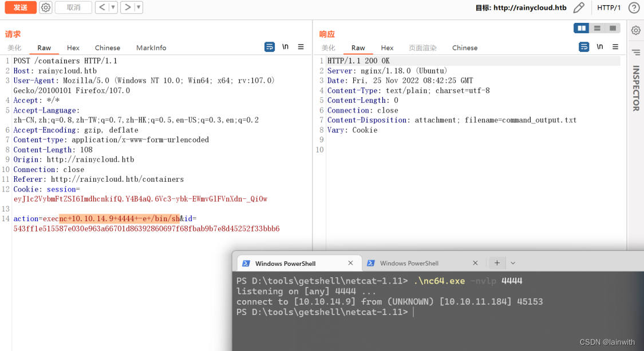Select the request Raw tab
Screen dimensions: 644x351
click(44, 47)
